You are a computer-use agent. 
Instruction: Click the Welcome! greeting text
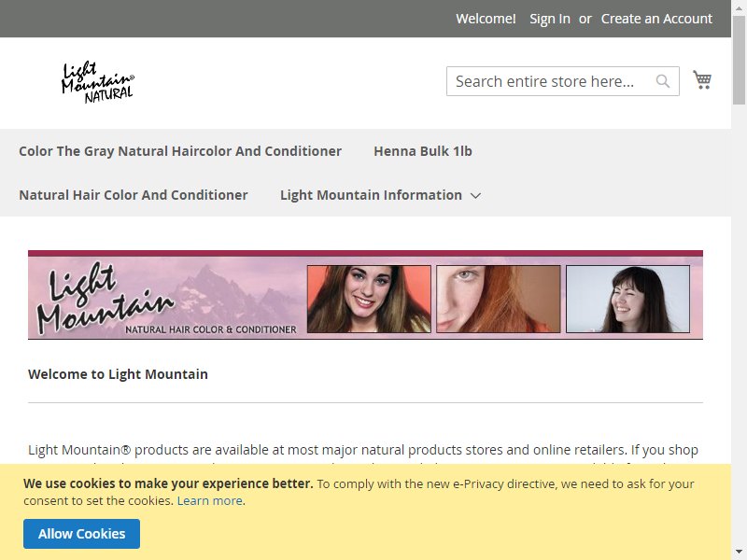pos(486,19)
